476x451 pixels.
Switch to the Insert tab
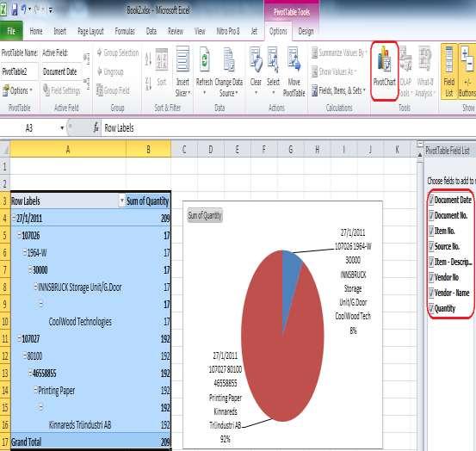click(59, 31)
